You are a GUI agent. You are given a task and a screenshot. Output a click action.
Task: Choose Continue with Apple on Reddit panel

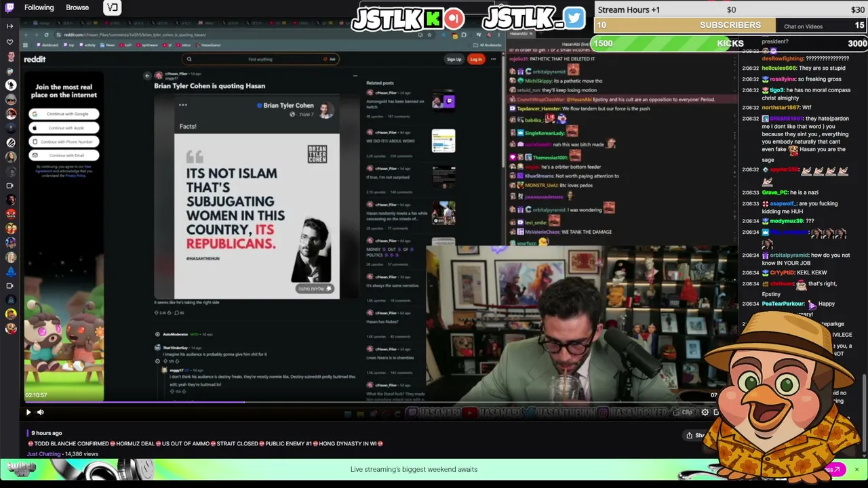[x=64, y=127]
